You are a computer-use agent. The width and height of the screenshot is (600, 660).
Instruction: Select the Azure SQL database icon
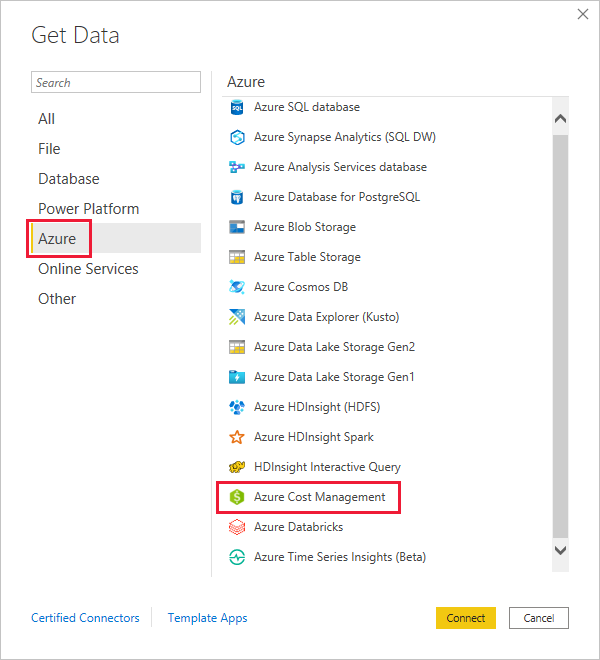(x=237, y=107)
